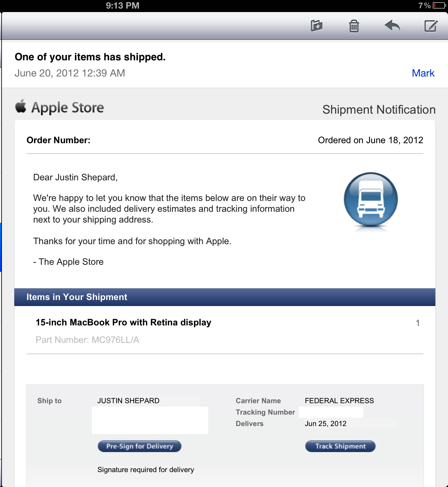The image size is (448, 487).
Task: Tap the Mark link
Action: tap(423, 73)
